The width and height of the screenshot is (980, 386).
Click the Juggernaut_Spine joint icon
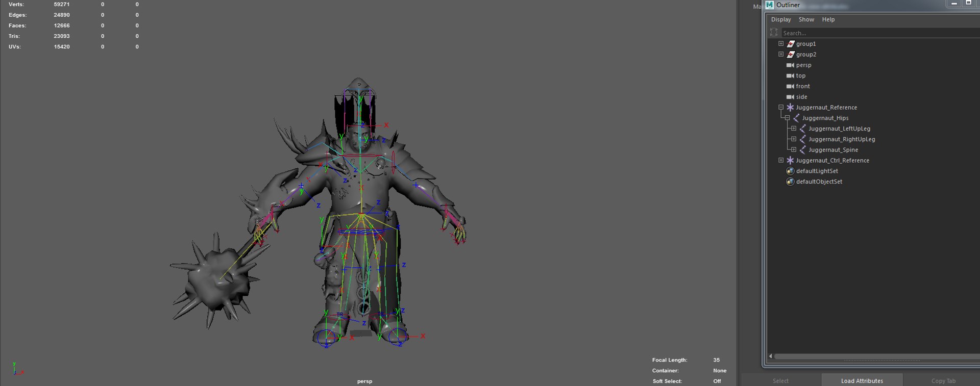click(802, 149)
